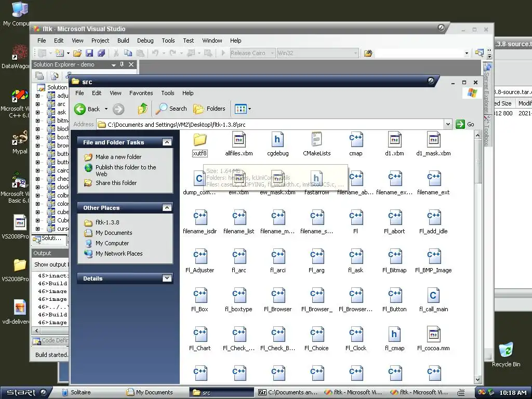The image size is (532, 399).
Task: Click the Output panel header
Action: pyautogui.click(x=50, y=253)
